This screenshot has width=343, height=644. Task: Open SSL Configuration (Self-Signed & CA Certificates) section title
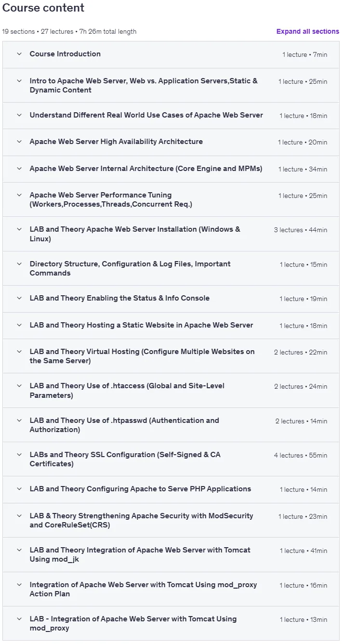click(x=125, y=459)
